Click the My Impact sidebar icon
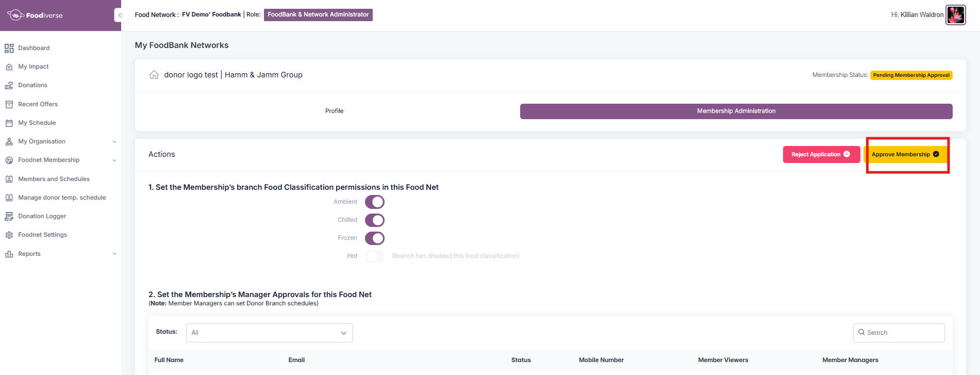This screenshot has height=375, width=980. click(9, 67)
